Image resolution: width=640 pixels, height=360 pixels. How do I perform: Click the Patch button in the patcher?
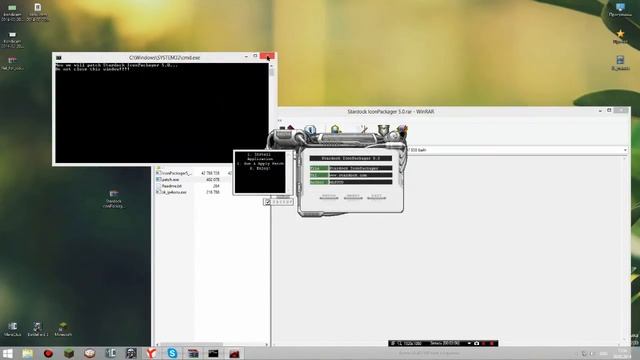pyautogui.click(x=329, y=197)
